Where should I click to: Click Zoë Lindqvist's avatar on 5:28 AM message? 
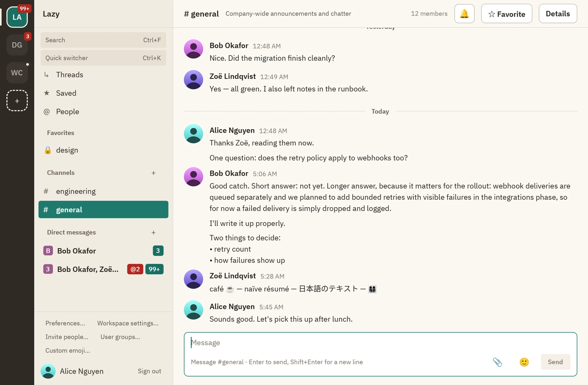193,279
